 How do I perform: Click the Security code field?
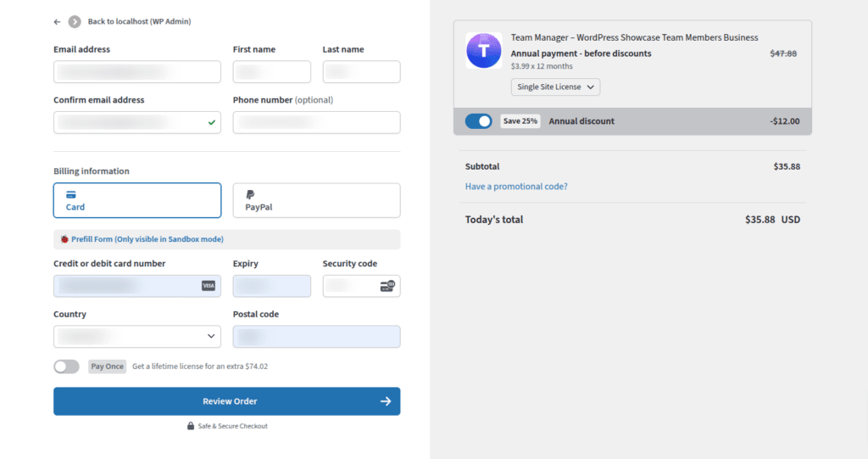point(361,286)
